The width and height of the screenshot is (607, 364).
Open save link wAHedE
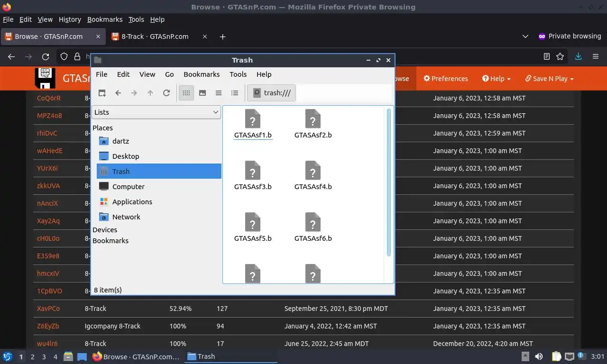point(50,151)
